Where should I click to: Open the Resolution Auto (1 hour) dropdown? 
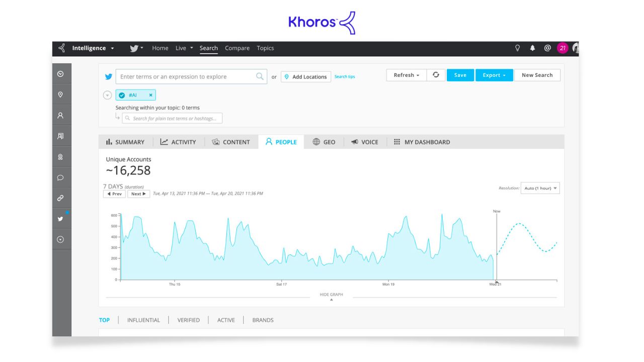pos(540,188)
